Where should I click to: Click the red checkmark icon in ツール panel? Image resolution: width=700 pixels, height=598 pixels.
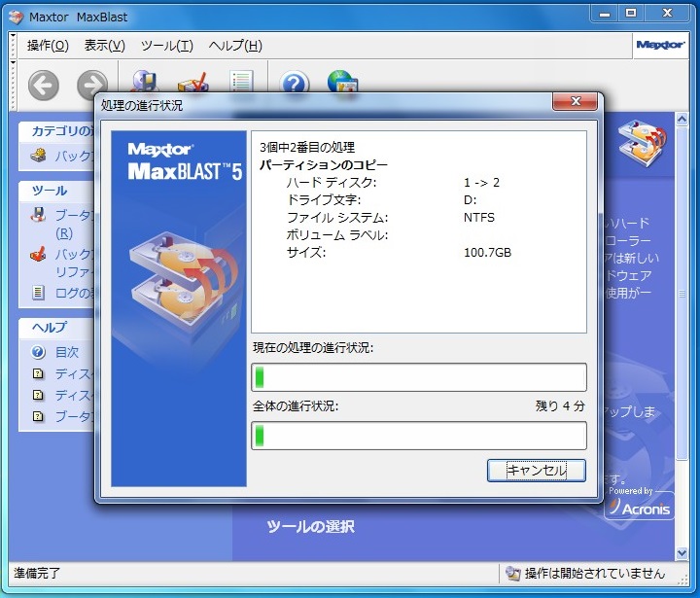point(38,254)
